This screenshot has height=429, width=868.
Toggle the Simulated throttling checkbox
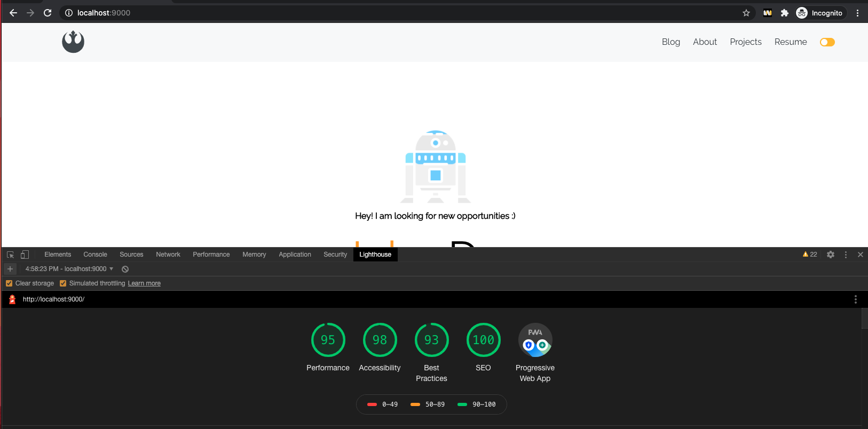63,283
